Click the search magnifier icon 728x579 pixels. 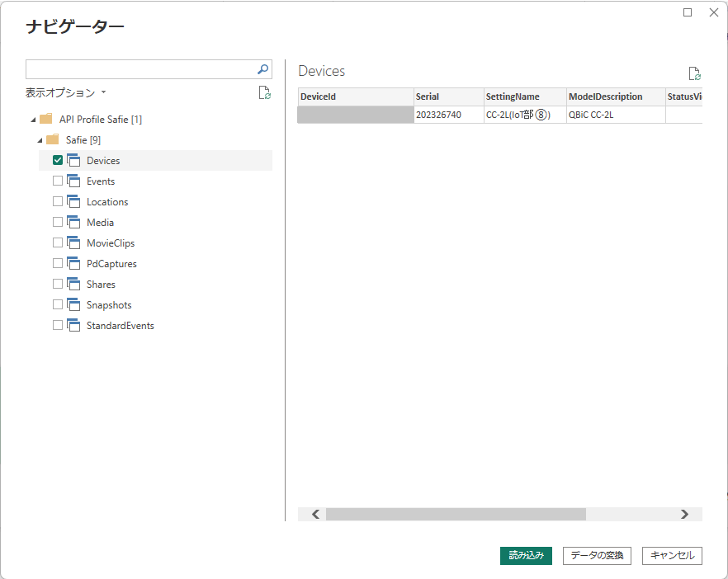[262, 69]
